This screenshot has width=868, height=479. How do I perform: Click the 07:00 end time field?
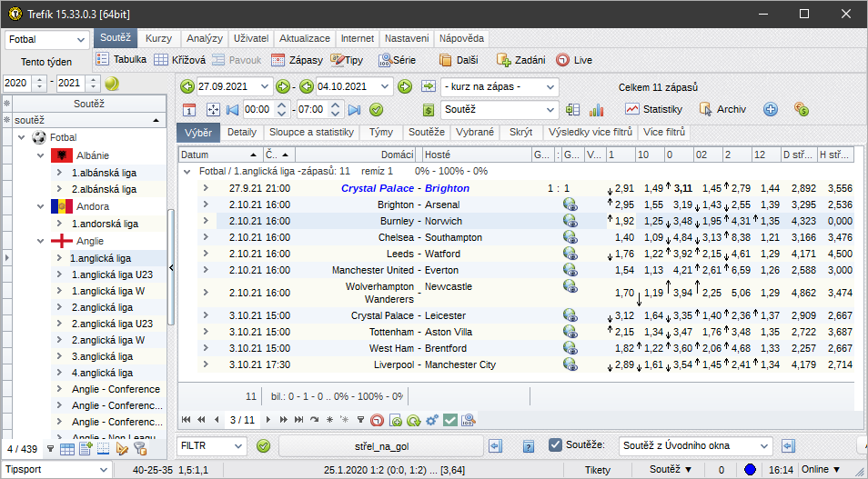pos(311,109)
